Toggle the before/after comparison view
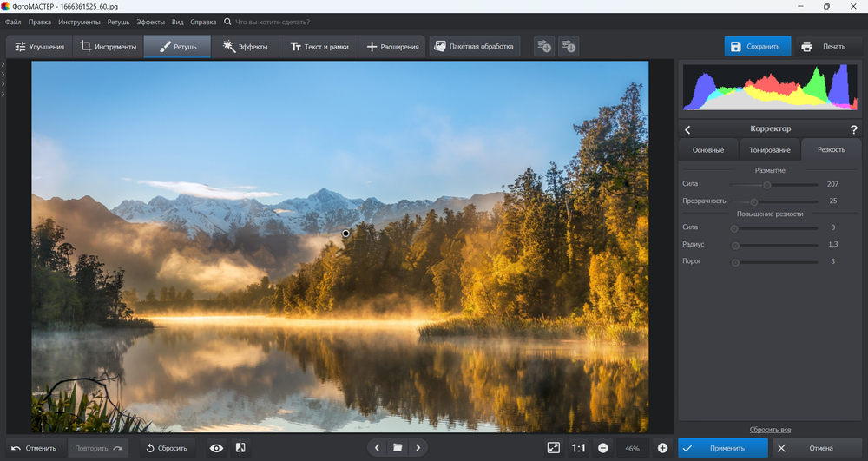This screenshot has height=461, width=868. coord(240,448)
